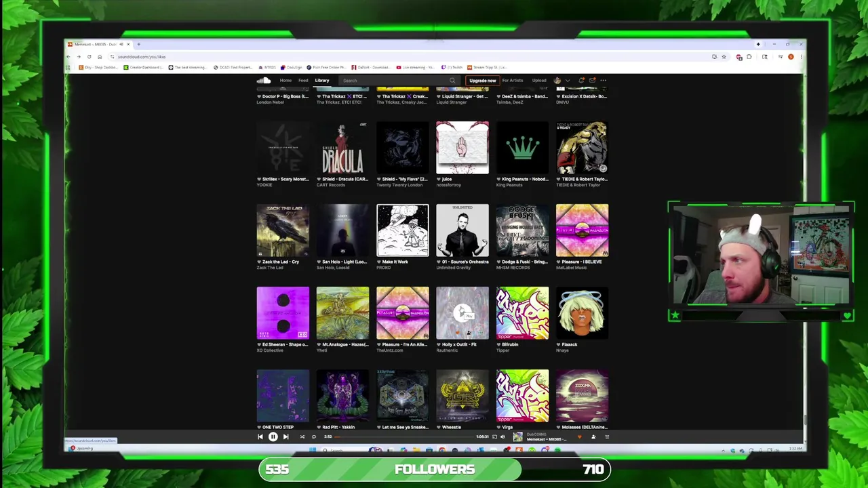Open the Rad Pitt - Yakkin cover
The image size is (868, 488).
click(x=342, y=396)
